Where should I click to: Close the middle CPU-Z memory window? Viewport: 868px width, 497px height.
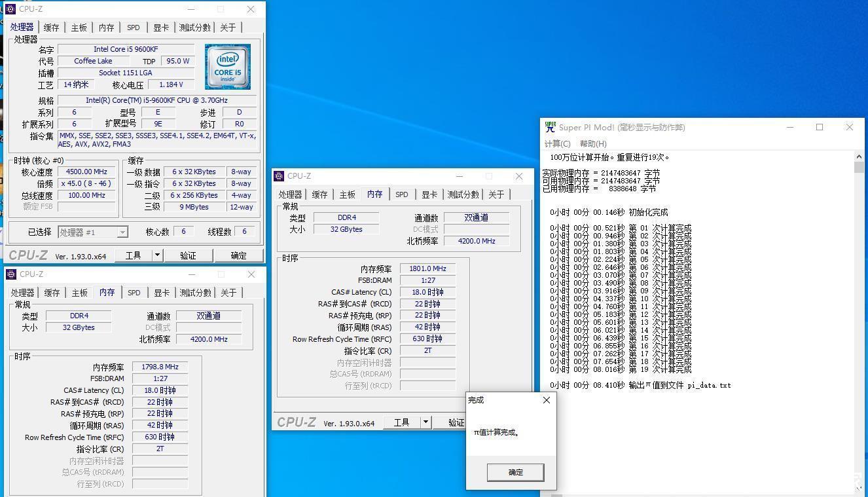(x=519, y=176)
